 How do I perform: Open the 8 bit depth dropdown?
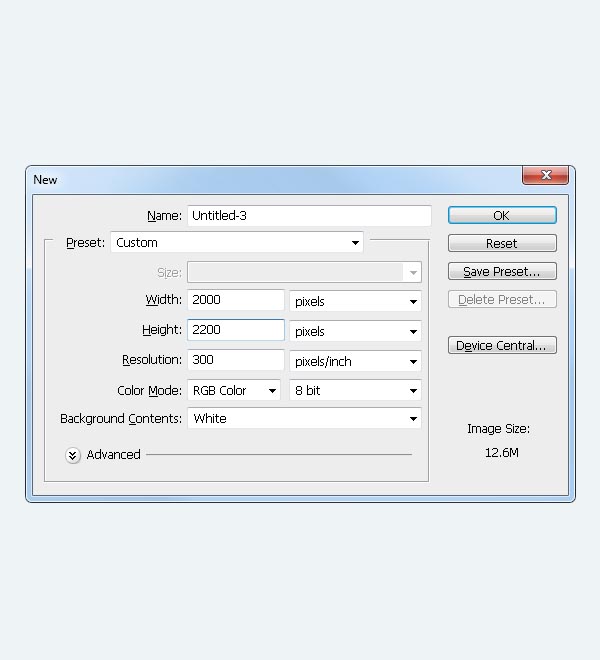(355, 391)
